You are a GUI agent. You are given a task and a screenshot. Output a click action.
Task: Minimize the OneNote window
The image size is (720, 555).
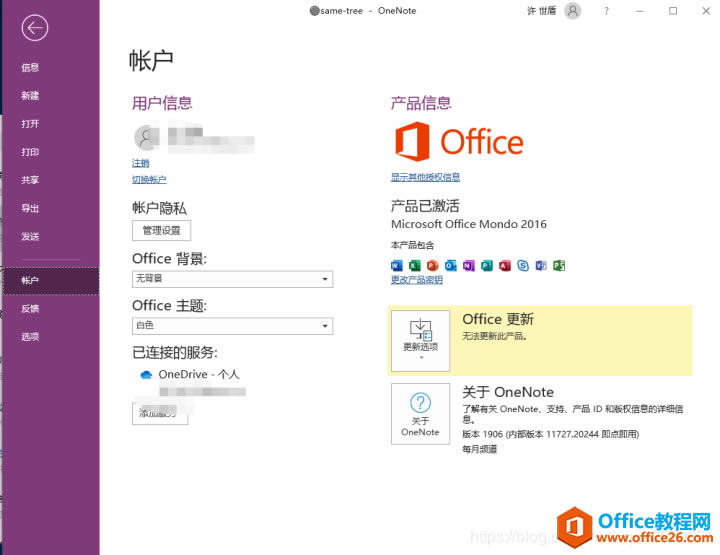(640, 11)
